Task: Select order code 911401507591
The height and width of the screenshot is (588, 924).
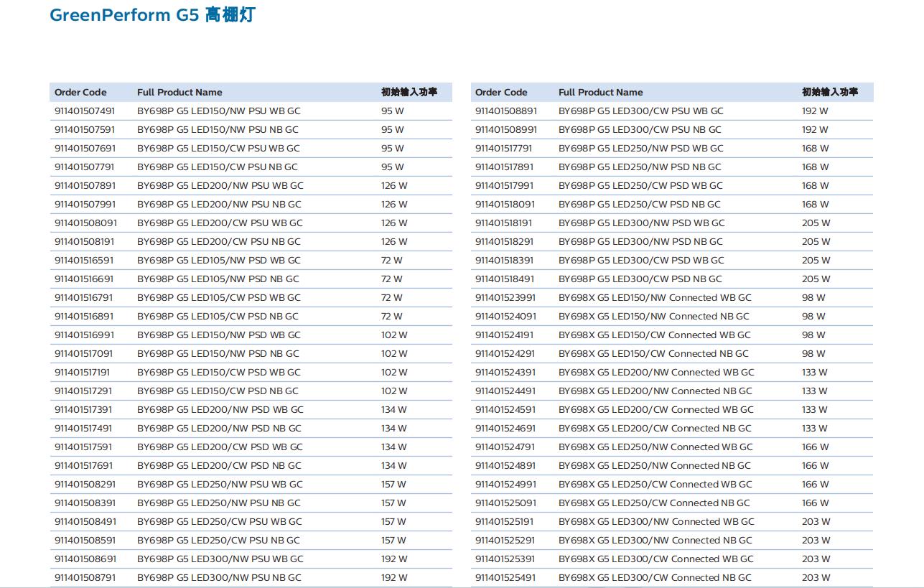Action: tap(85, 130)
